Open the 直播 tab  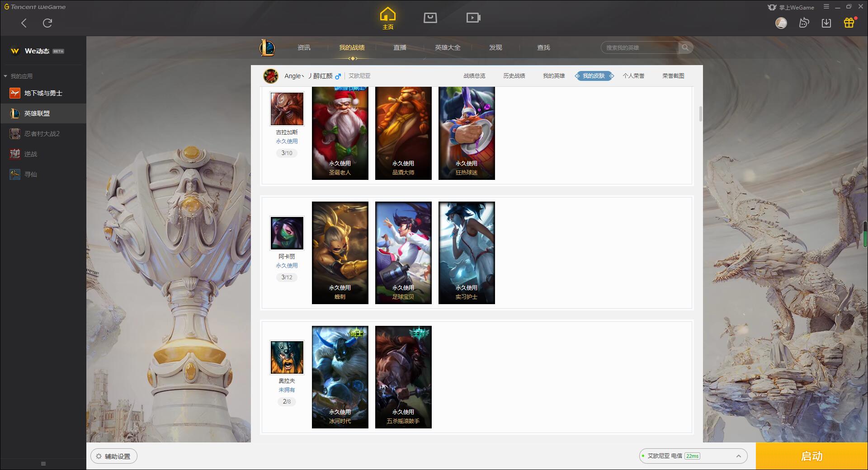400,47
